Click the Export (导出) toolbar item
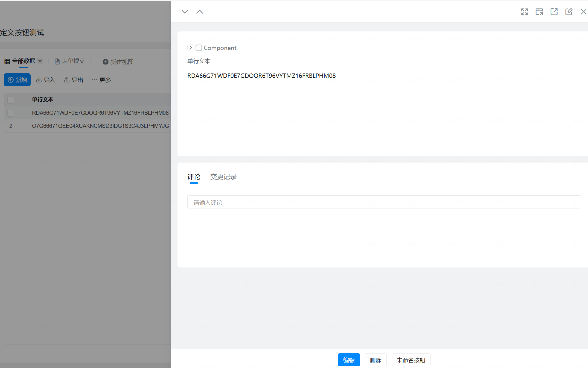Image resolution: width=588 pixels, height=368 pixels. [74, 80]
